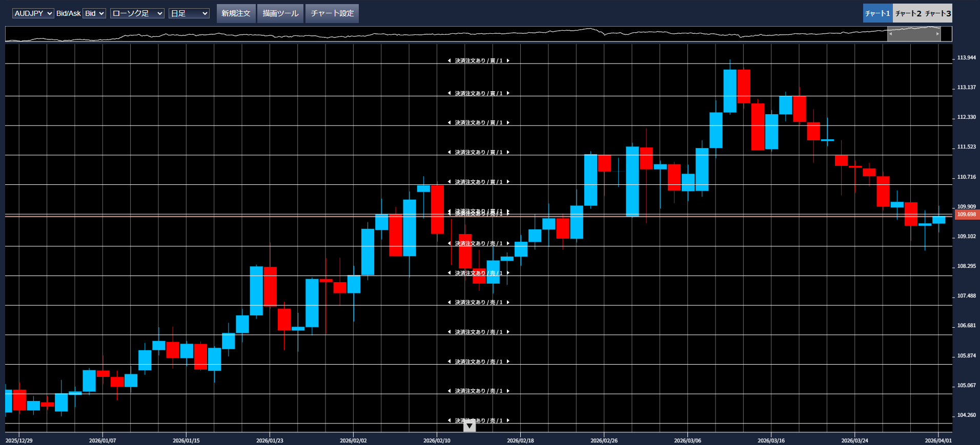Click the tallest blue candle near the 113.944 peak

click(x=729, y=91)
